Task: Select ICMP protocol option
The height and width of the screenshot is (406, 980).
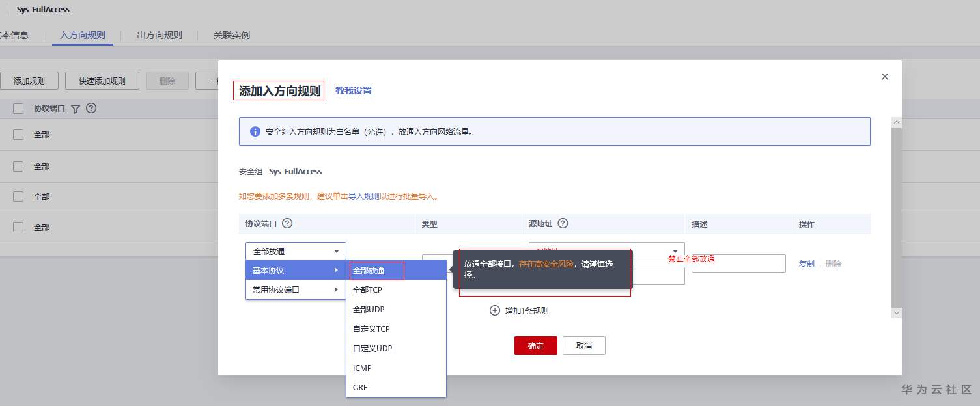Action: point(396,368)
